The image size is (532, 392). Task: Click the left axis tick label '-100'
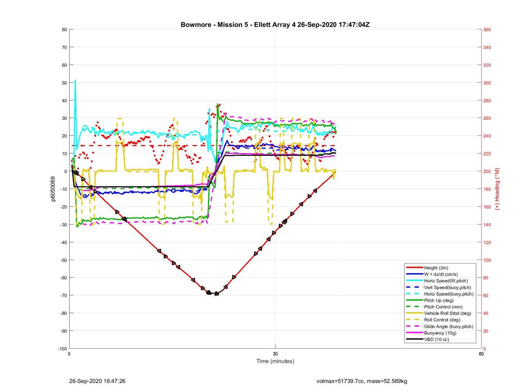pyautogui.click(x=62, y=349)
